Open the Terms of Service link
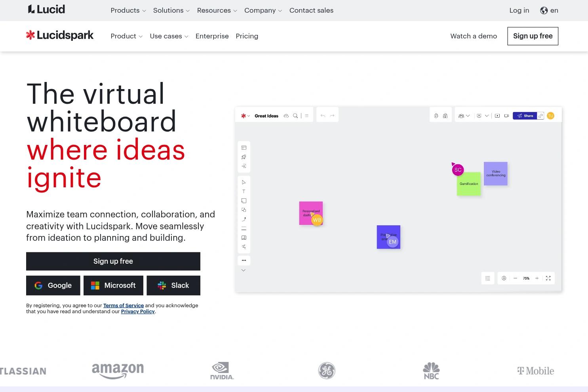Image resolution: width=588 pixels, height=392 pixels. tap(124, 305)
